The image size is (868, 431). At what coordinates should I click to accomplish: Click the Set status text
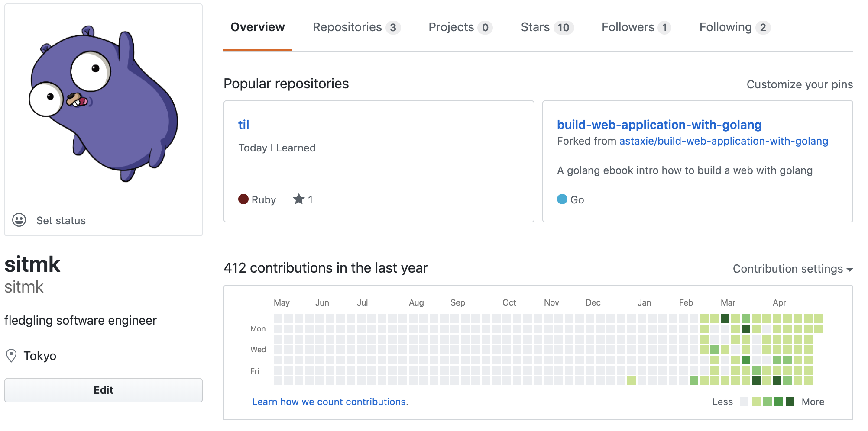click(61, 221)
